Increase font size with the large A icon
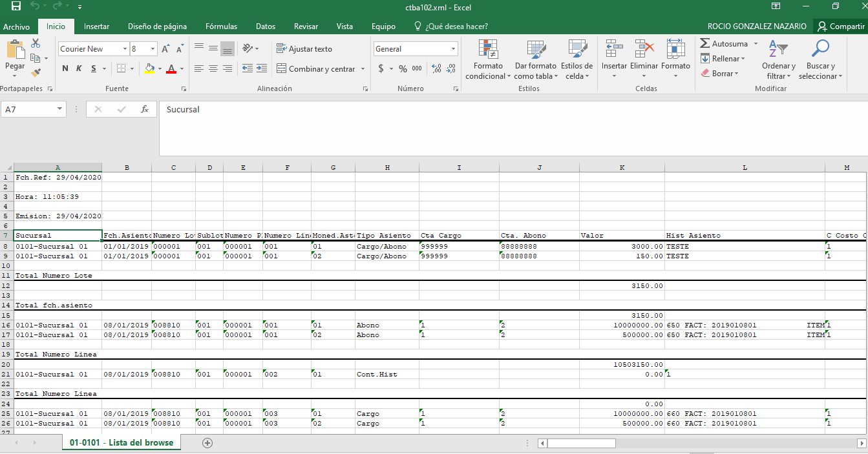 coord(165,49)
